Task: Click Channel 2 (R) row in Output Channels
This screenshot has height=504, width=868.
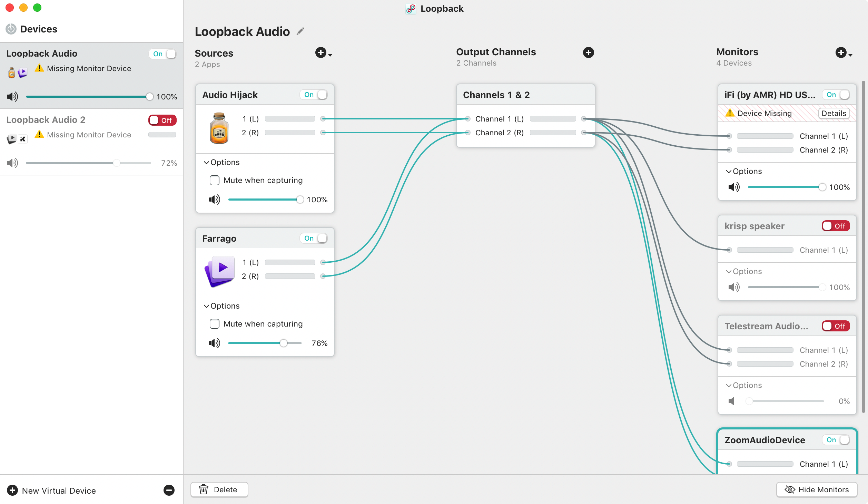Action: (525, 133)
